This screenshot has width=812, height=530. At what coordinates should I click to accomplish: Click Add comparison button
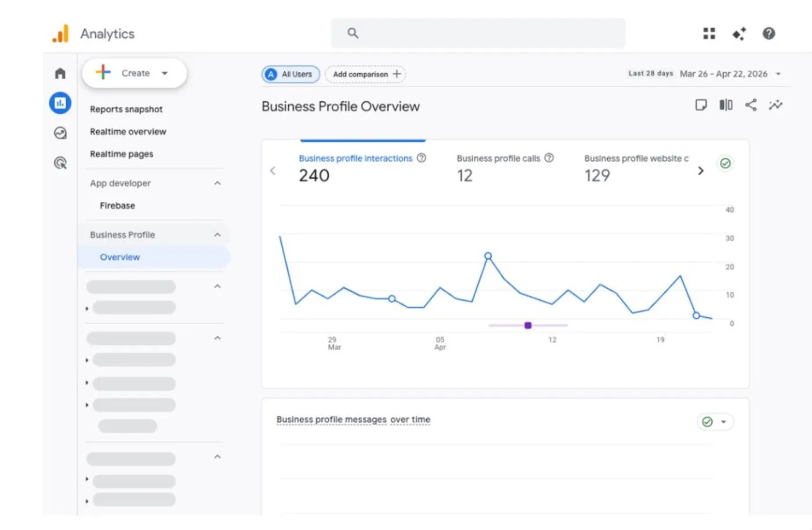(366, 74)
